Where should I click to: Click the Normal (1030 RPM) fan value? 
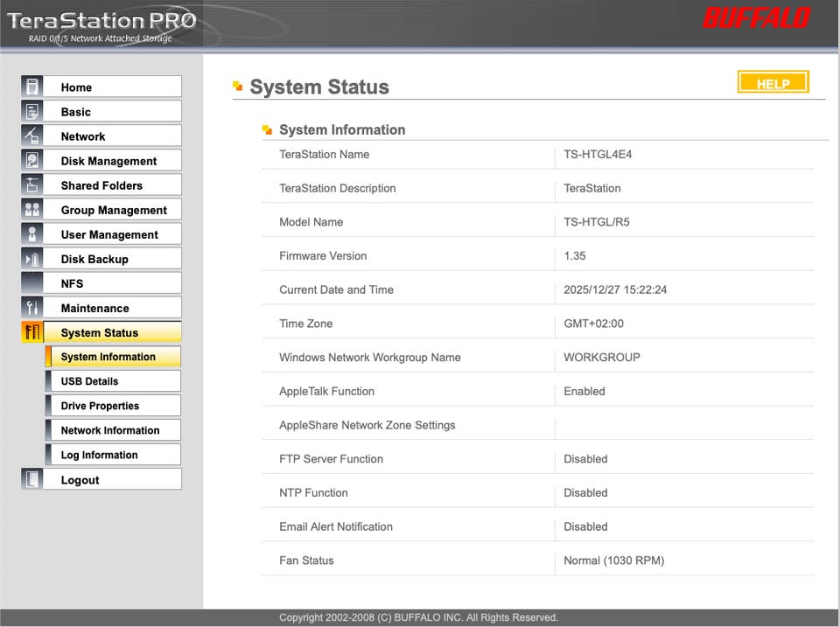pyautogui.click(x=613, y=560)
